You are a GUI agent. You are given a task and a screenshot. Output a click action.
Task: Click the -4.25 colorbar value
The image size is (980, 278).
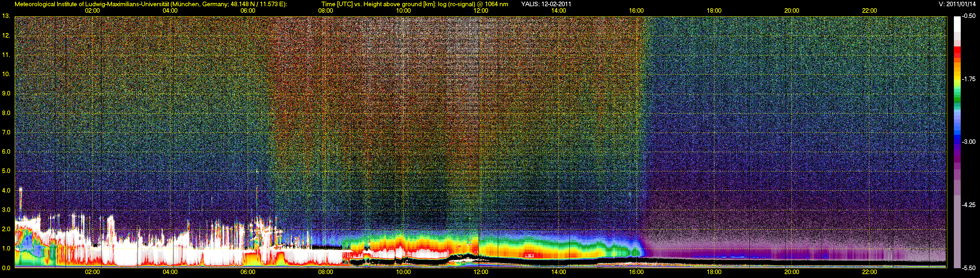969,205
